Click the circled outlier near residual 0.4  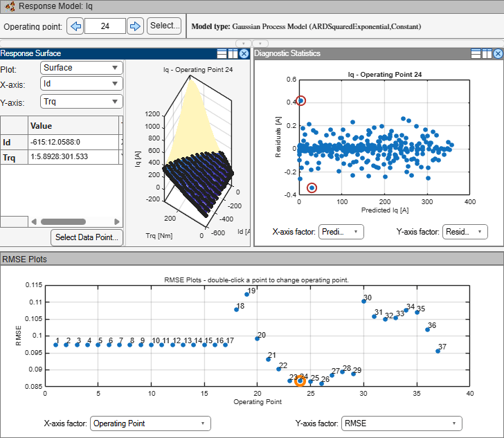(301, 101)
